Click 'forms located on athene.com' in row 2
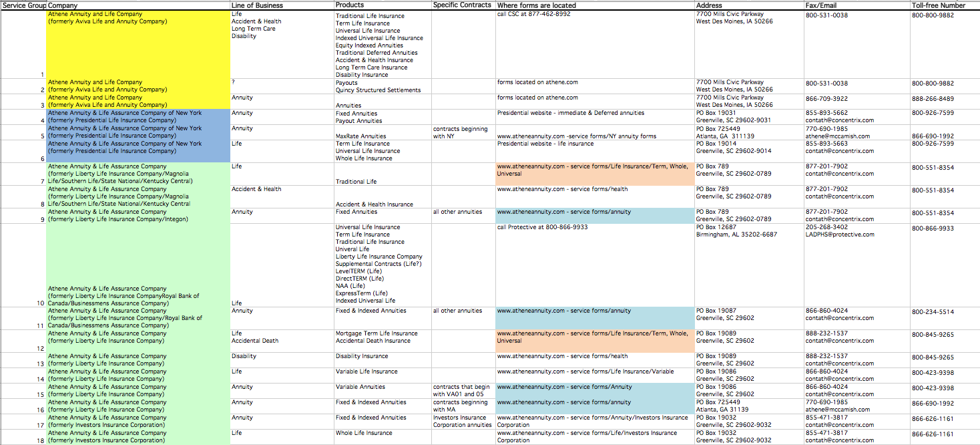 (x=594, y=86)
